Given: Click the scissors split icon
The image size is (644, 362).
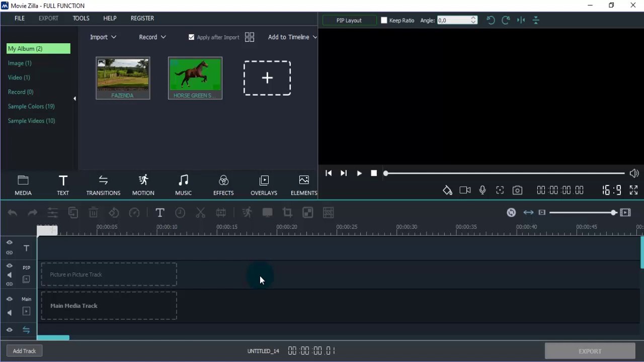Looking at the screenshot, I should point(200,213).
